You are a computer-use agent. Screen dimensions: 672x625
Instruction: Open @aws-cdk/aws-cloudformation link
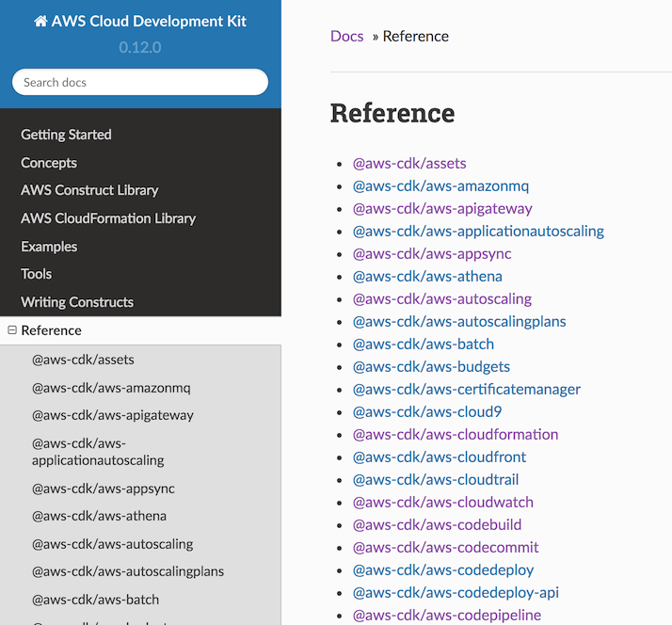point(456,435)
